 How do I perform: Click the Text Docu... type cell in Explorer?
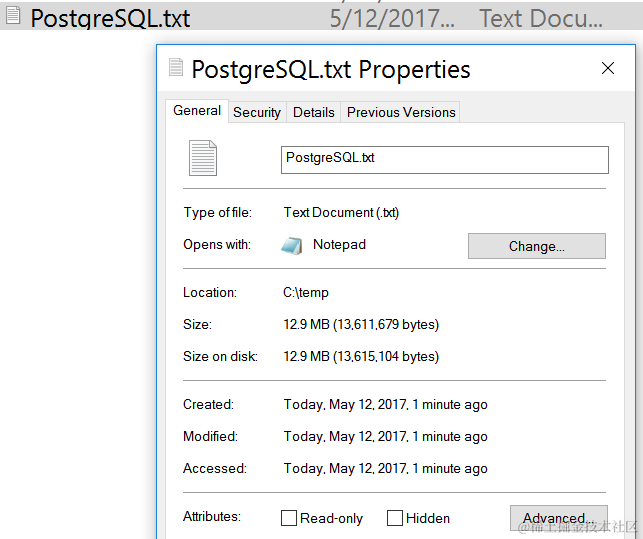point(541,19)
